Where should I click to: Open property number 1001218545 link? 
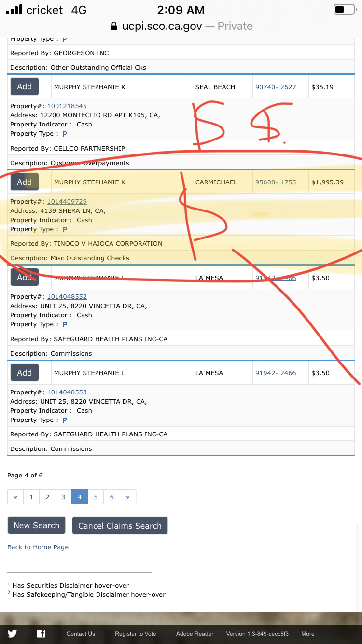(67, 106)
